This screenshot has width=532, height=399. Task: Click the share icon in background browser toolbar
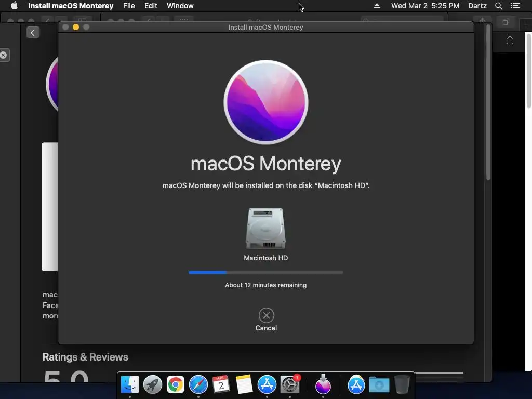click(483, 21)
